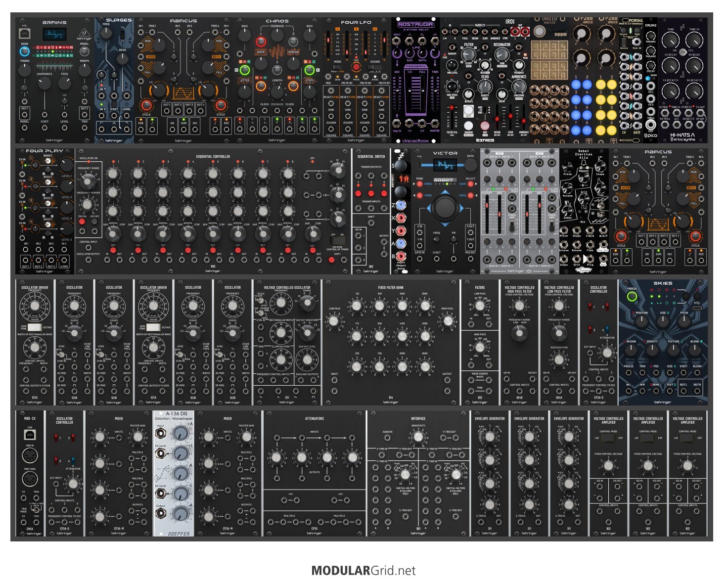This screenshot has width=728, height=581.
Task: Click the red RATE button on Chaos
Action: coord(261,41)
